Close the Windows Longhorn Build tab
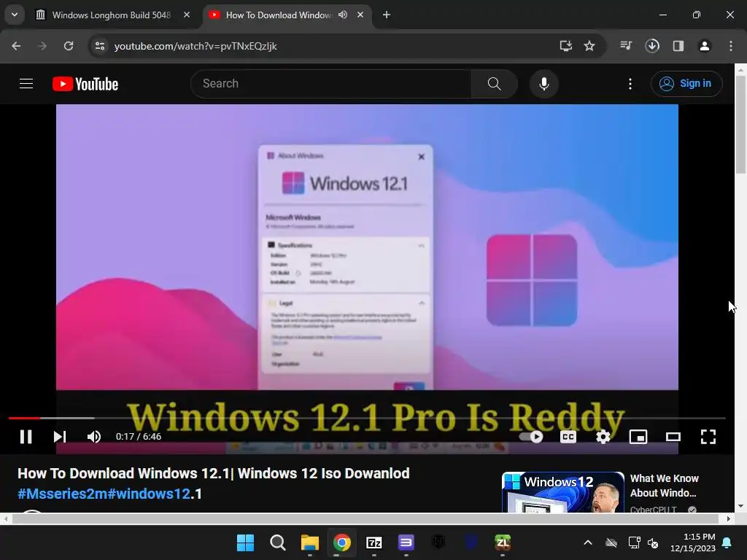 point(187,15)
